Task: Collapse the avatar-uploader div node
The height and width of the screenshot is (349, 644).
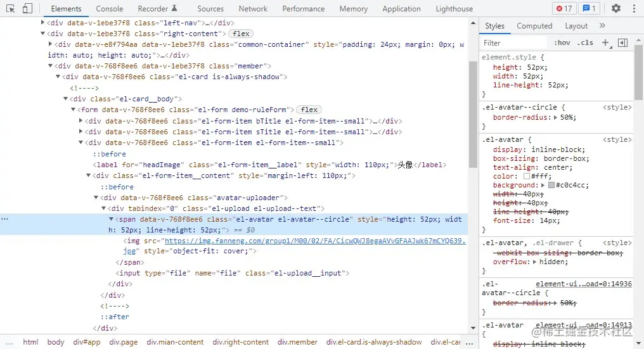Action: pos(96,198)
